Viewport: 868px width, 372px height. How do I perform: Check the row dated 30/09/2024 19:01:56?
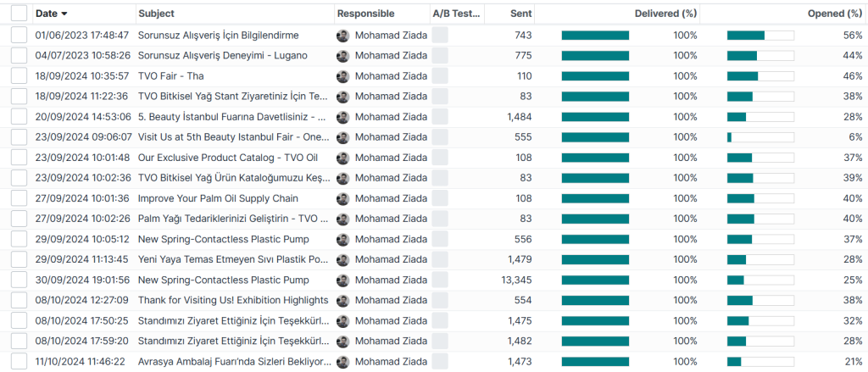coord(19,280)
